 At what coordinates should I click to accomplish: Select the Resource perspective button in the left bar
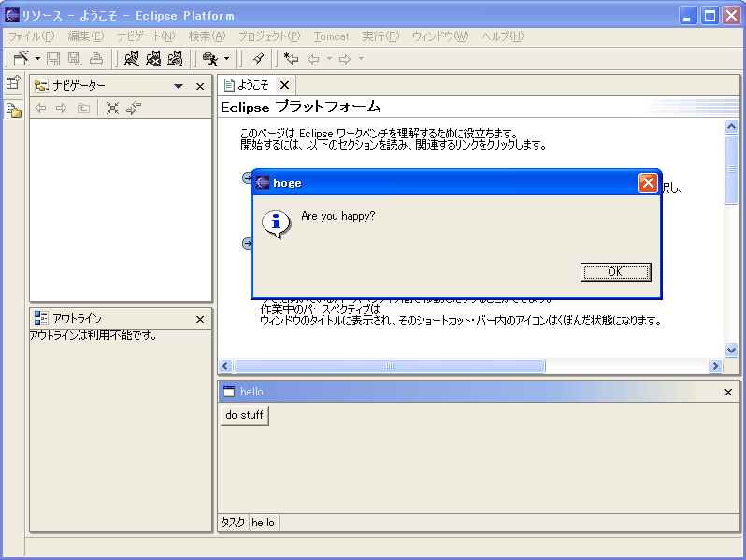pos(13,110)
